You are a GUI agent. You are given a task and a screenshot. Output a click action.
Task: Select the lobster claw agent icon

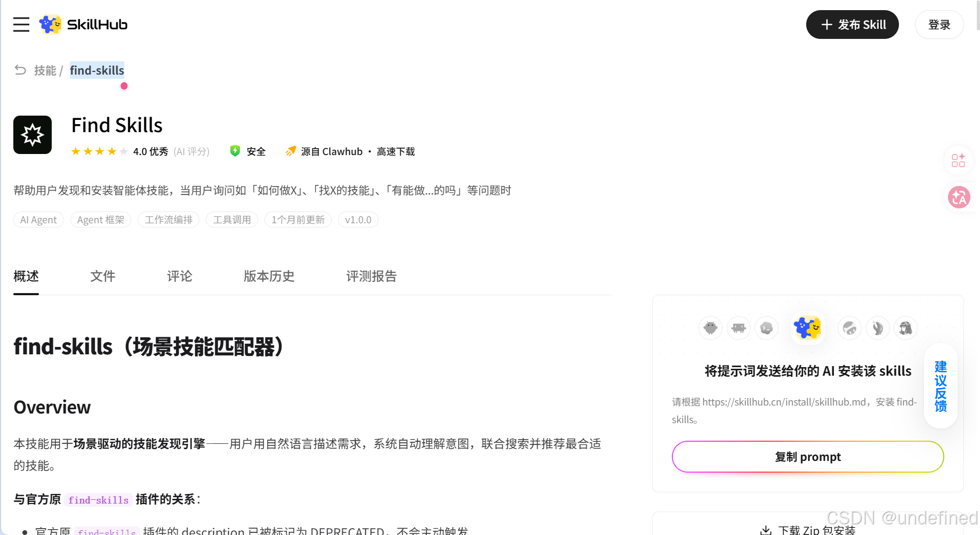click(x=878, y=328)
